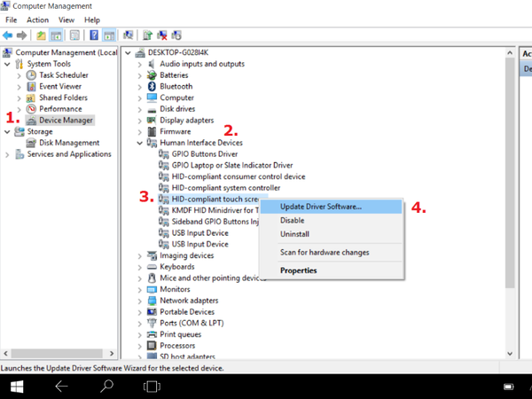Image resolution: width=532 pixels, height=399 pixels.
Task: Click the Bluetooth device category icon
Action: click(151, 86)
